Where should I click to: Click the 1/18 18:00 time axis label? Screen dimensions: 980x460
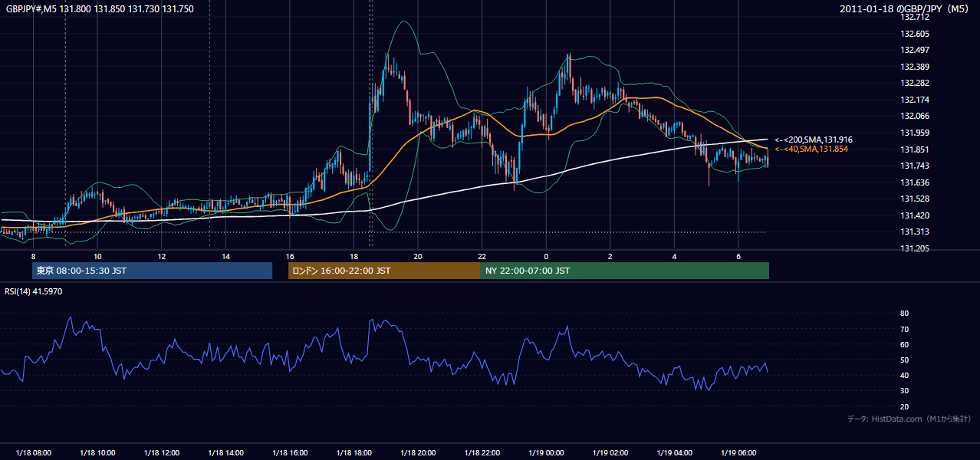pyautogui.click(x=354, y=453)
